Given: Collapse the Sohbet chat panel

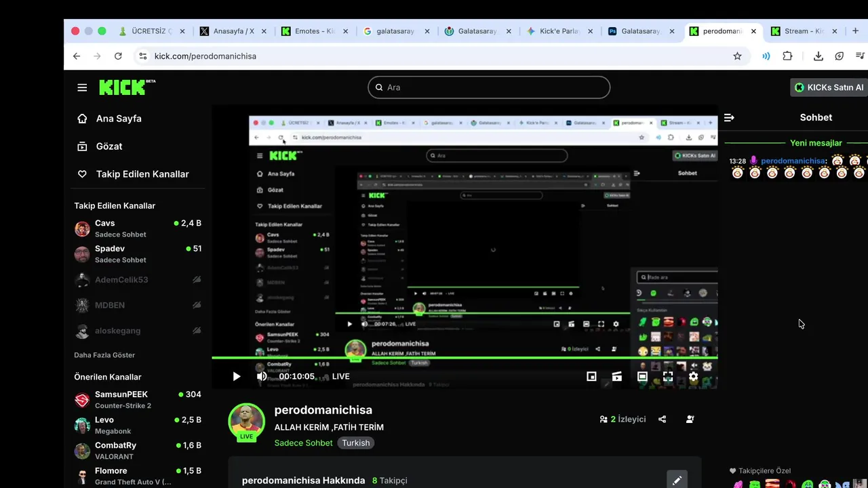Looking at the screenshot, I should point(729,117).
